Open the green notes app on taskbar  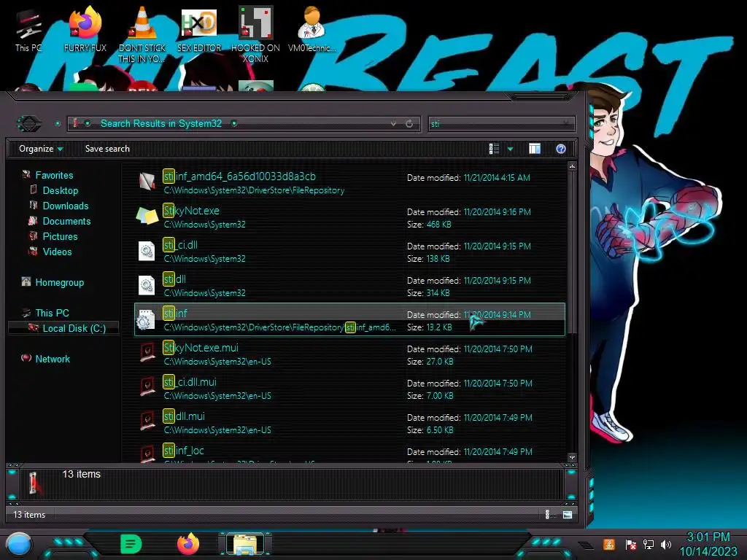pos(131,544)
